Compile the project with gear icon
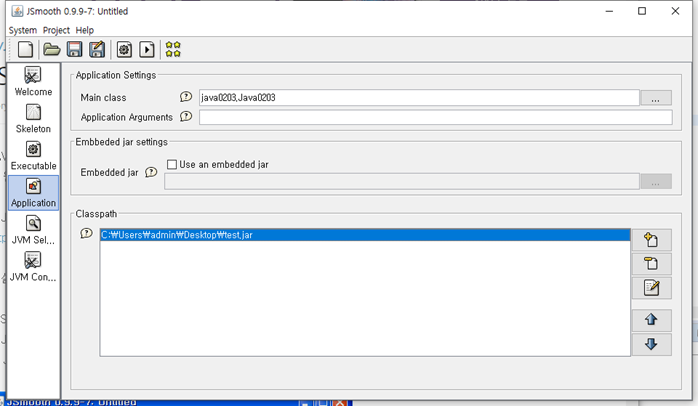The height and width of the screenshot is (406, 698). coord(124,49)
